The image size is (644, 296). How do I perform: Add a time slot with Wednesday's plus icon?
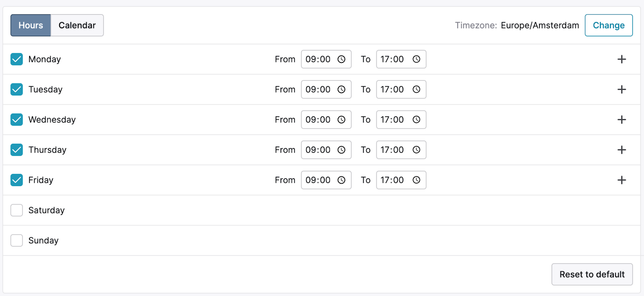[x=621, y=120]
